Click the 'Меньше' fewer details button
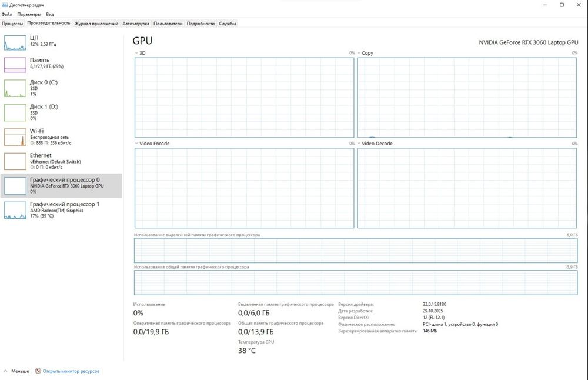Viewport: 588px width, 380px height. pyautogui.click(x=16, y=371)
